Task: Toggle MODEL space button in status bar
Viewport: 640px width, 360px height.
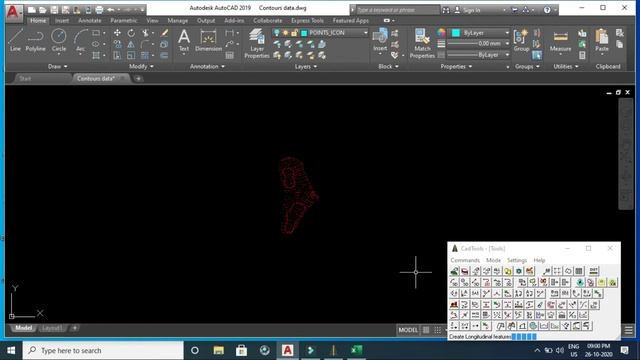Action: click(408, 330)
